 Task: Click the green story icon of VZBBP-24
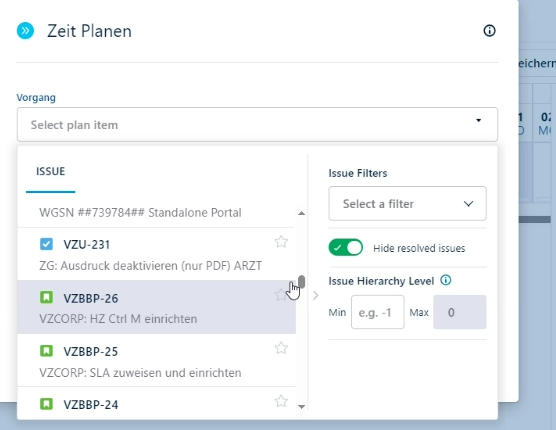[x=46, y=404]
